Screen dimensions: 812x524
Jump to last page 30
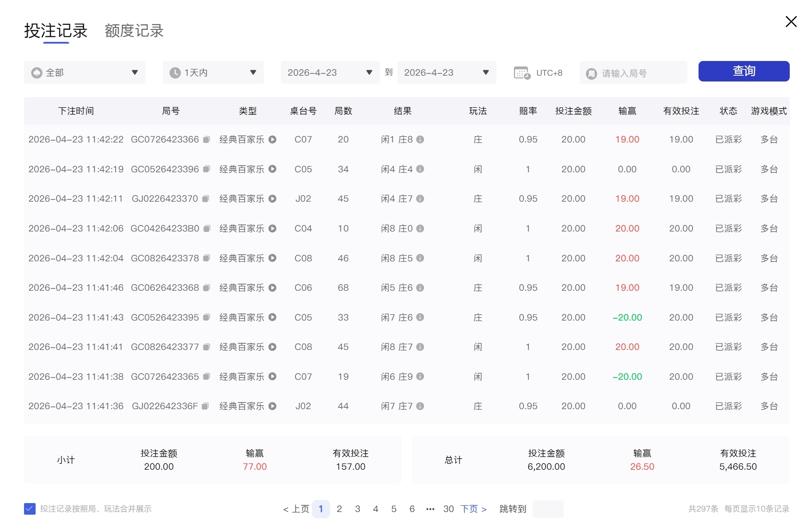point(448,509)
